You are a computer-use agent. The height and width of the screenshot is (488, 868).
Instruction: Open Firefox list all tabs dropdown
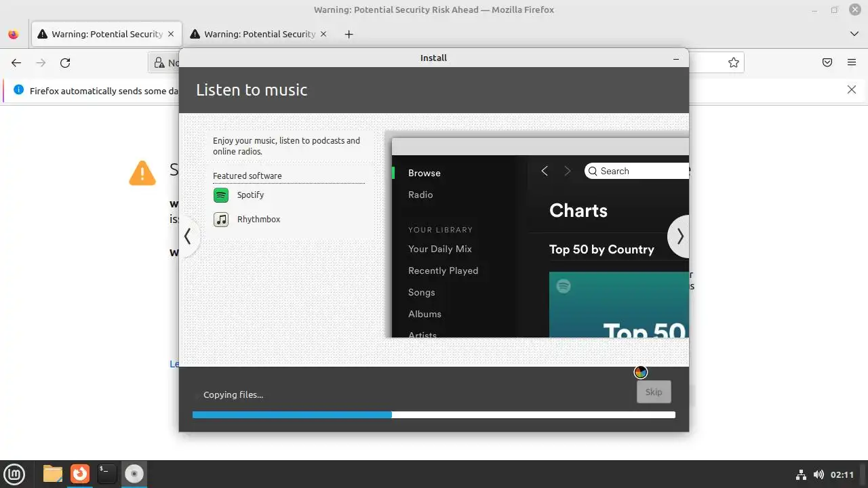[x=854, y=34]
